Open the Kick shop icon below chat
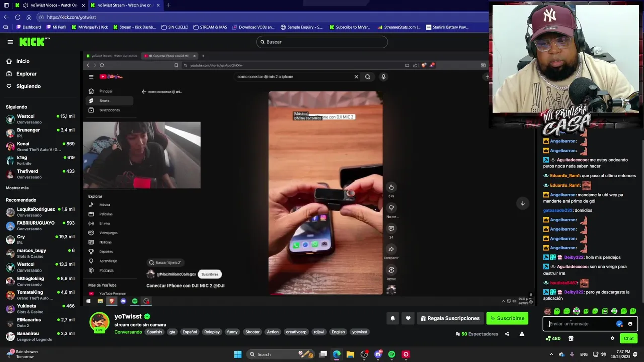This screenshot has width=644, height=362. click(x=571, y=338)
